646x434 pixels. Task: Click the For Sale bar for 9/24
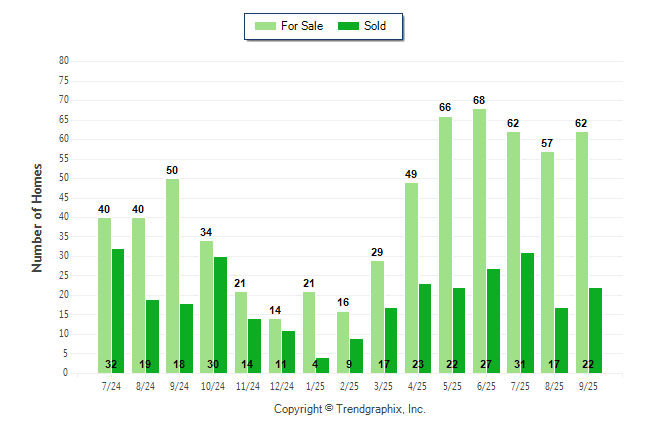click(x=173, y=275)
